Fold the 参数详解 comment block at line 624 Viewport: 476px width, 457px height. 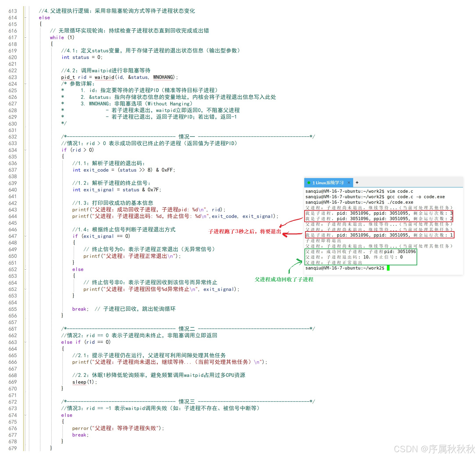point(25,84)
